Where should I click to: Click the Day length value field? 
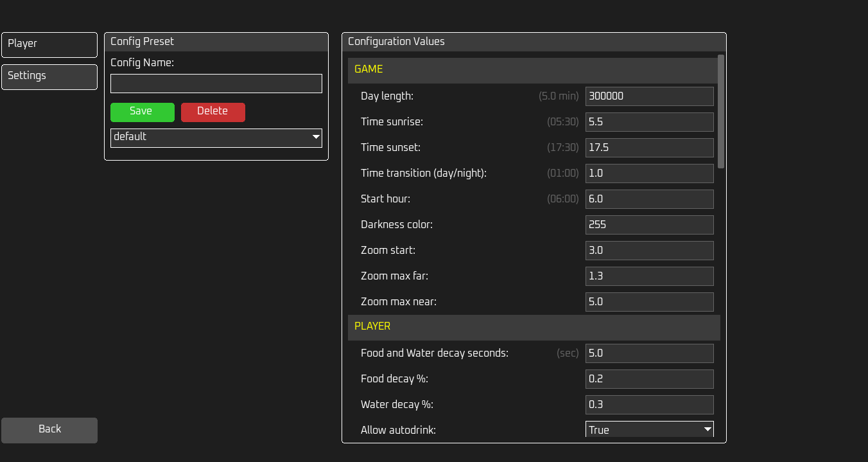(649, 96)
